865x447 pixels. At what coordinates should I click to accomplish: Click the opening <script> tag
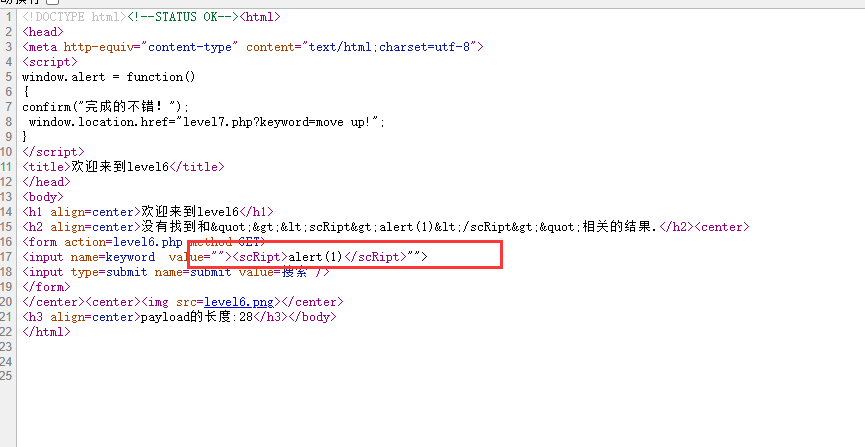coord(50,62)
